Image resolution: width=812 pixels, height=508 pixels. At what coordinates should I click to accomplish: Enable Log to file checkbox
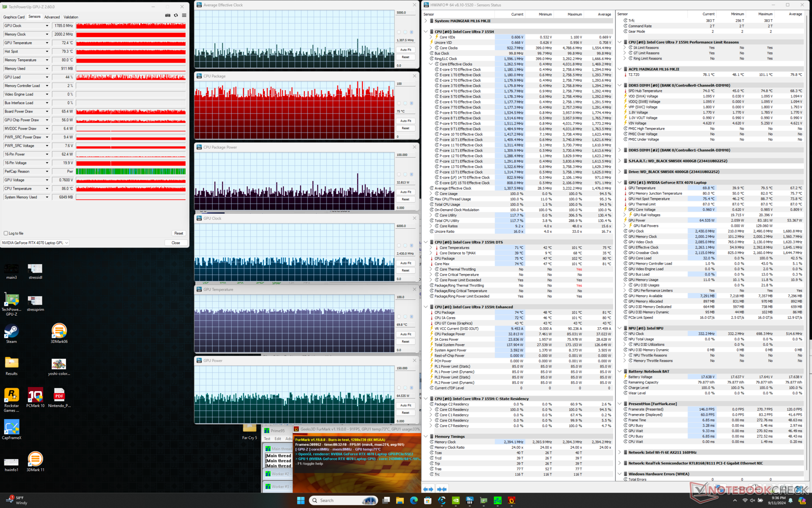(6, 233)
